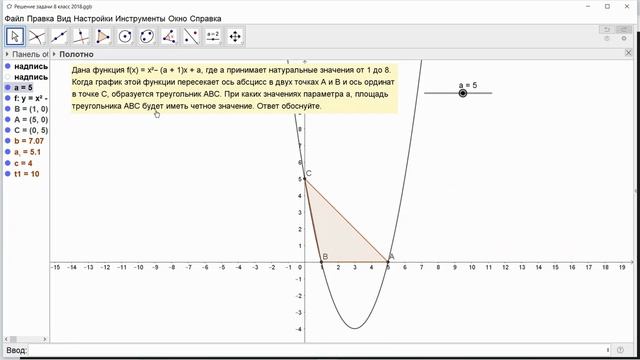
Task: Toggle visibility of segment b = 7.07
Action: [8, 141]
